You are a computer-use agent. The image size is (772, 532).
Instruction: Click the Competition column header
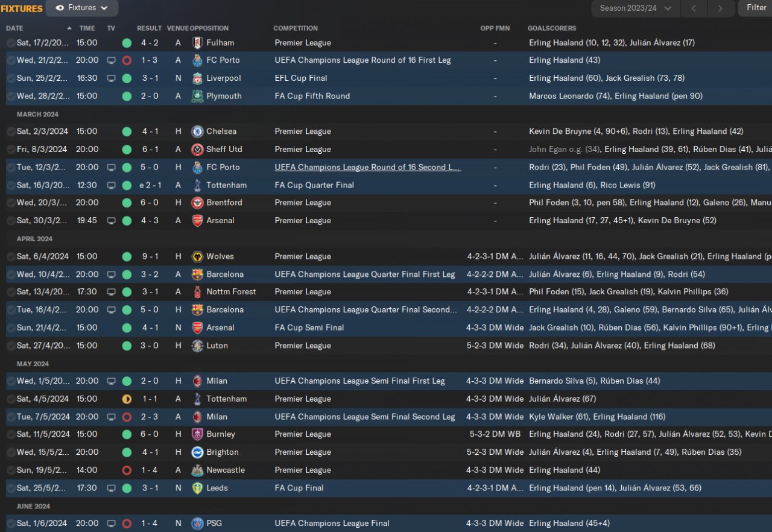tap(296, 28)
